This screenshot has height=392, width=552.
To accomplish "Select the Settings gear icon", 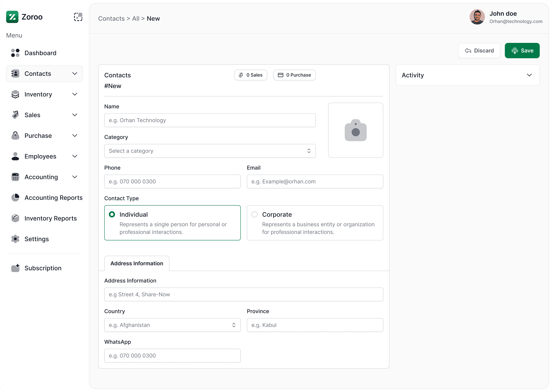I will tap(15, 239).
